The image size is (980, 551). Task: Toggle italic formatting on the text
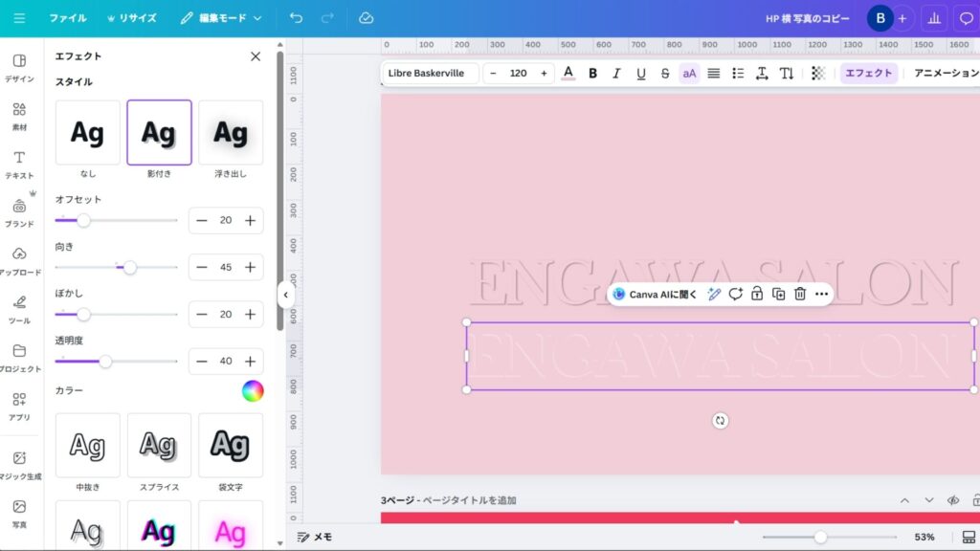616,74
